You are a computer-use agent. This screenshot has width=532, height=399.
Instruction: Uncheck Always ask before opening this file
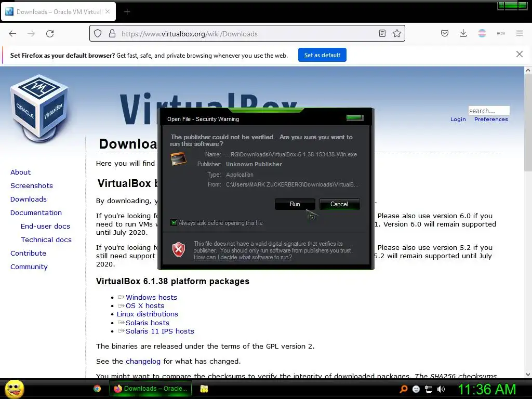pos(174,222)
